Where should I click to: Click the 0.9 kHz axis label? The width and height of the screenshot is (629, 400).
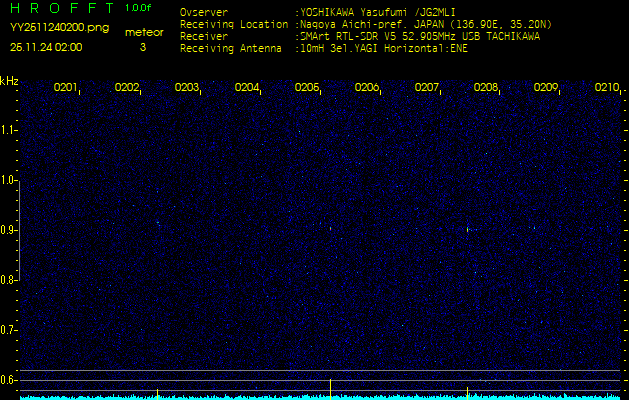(7, 230)
